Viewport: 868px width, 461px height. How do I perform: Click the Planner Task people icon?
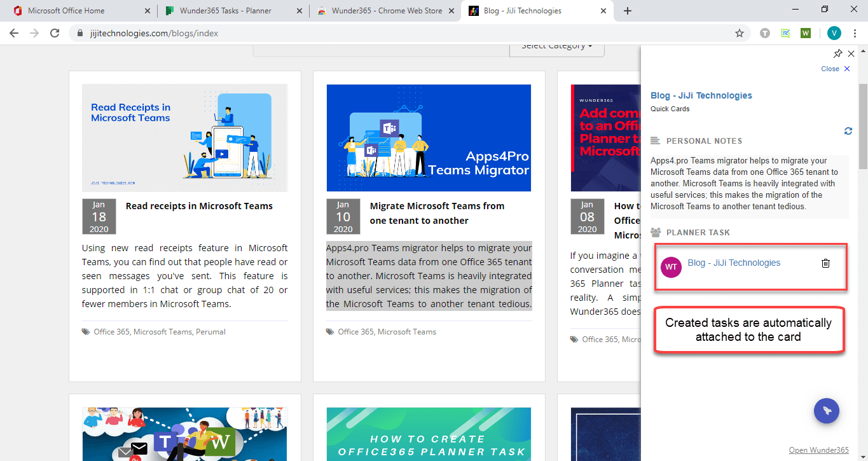click(656, 233)
